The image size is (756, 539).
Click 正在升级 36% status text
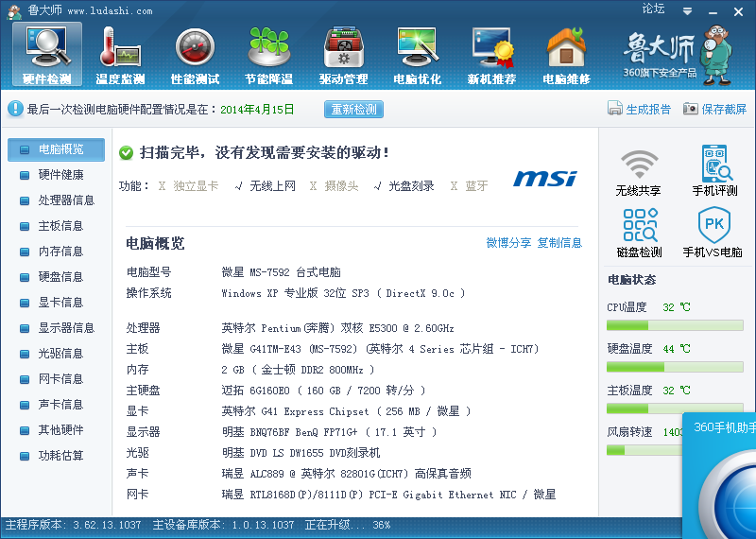coord(348,525)
